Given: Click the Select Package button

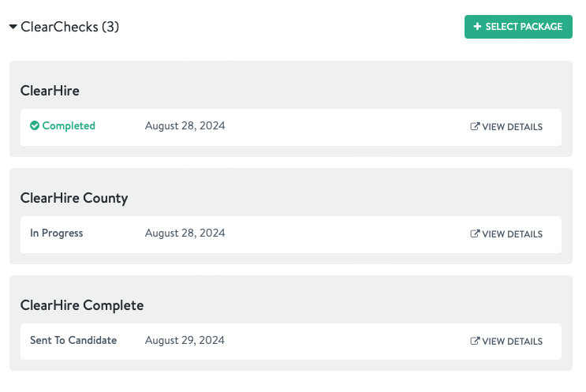Looking at the screenshot, I should 518,27.
